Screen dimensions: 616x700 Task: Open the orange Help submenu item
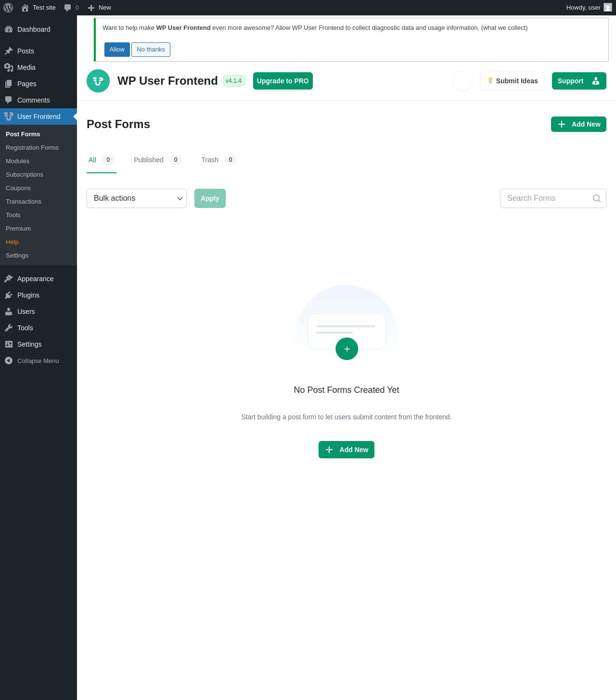[x=12, y=242]
